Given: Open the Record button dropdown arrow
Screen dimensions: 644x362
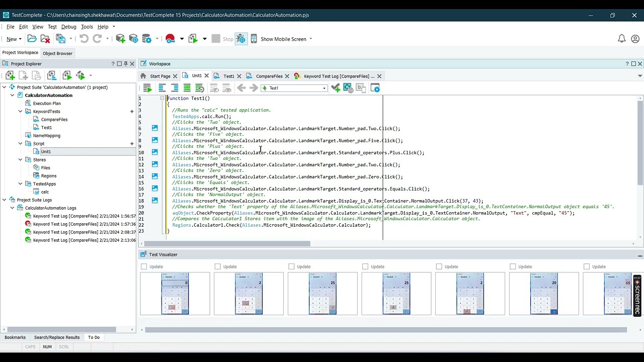Looking at the screenshot, I should click(182, 39).
